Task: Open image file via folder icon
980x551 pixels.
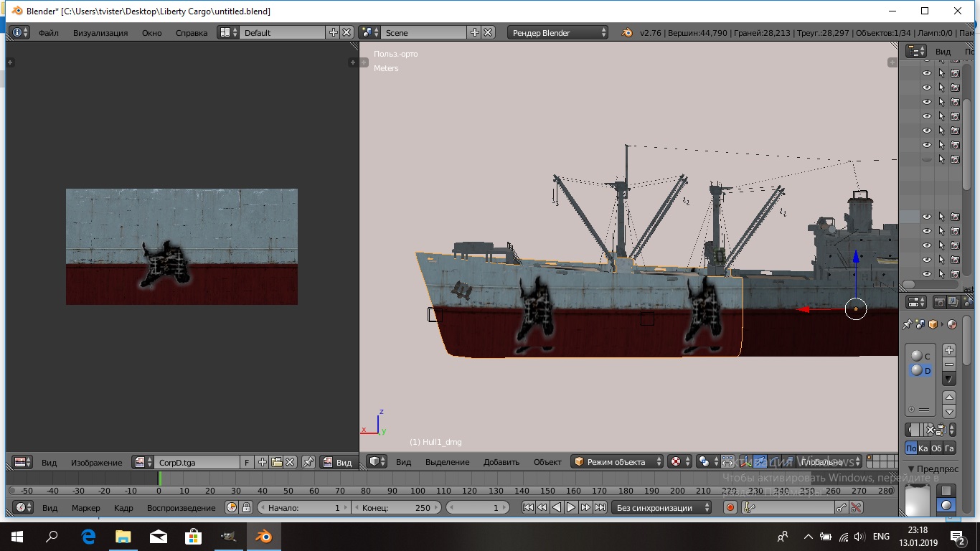Action: tap(276, 463)
